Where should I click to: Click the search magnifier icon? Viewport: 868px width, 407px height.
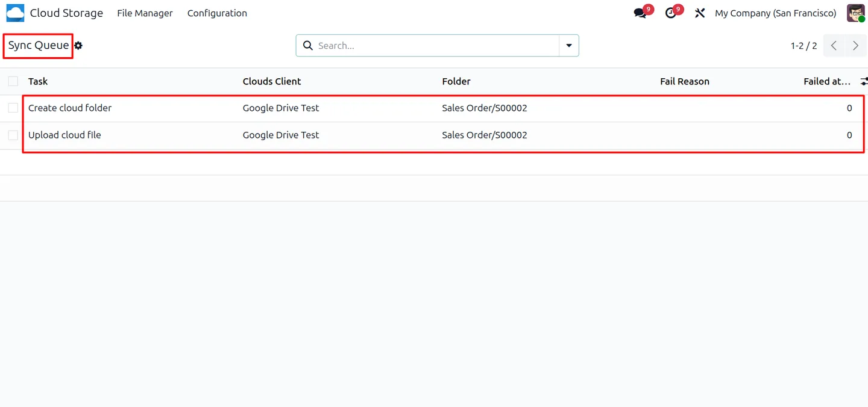pyautogui.click(x=308, y=46)
